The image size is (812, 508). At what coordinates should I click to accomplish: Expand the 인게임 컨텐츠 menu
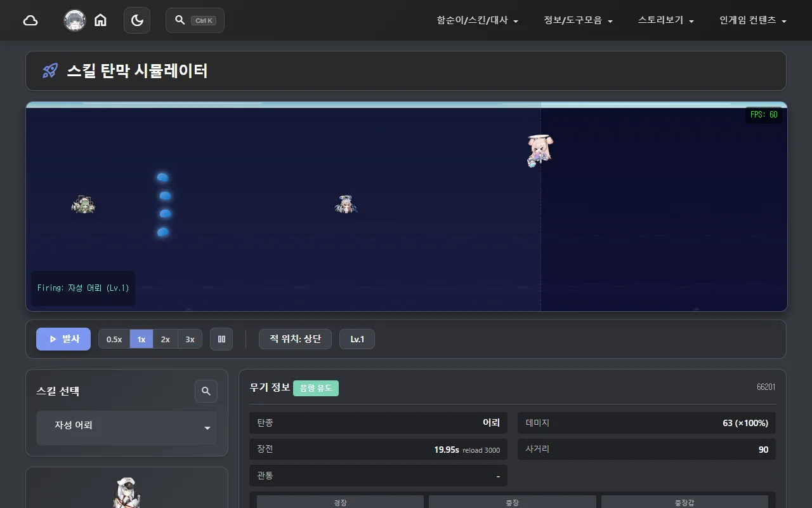[x=753, y=20]
